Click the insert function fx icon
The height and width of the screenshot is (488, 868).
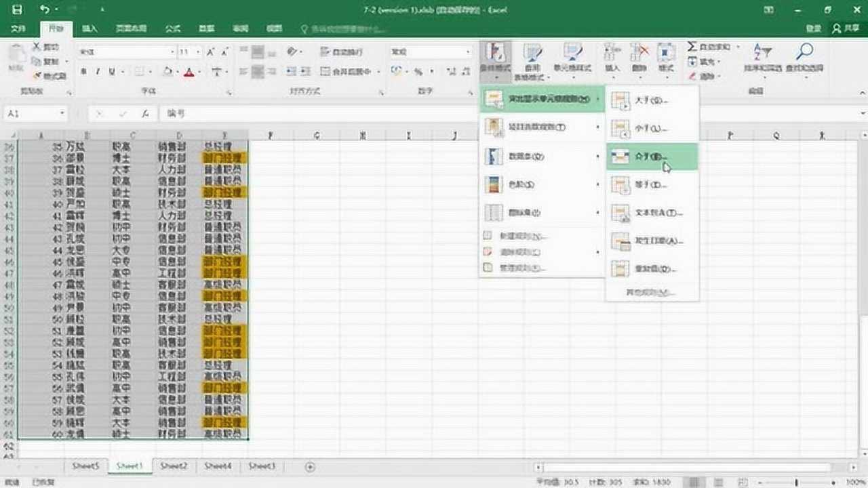tap(145, 114)
